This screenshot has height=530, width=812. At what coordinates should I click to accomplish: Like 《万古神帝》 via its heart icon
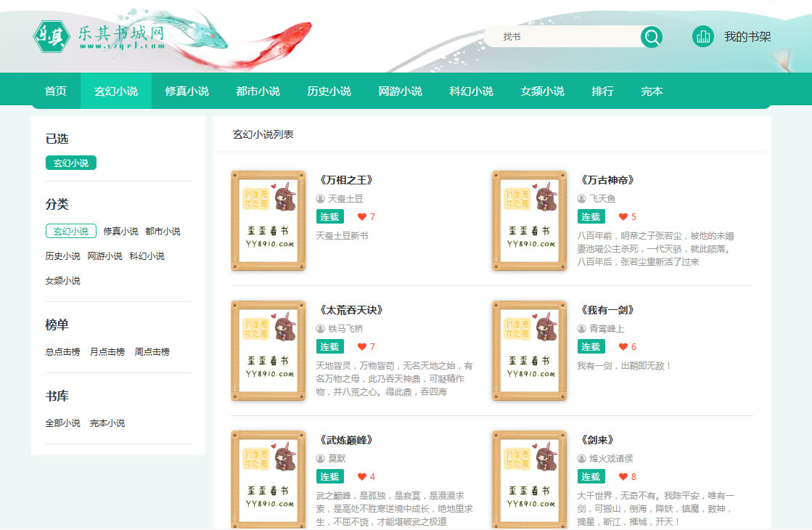(623, 216)
